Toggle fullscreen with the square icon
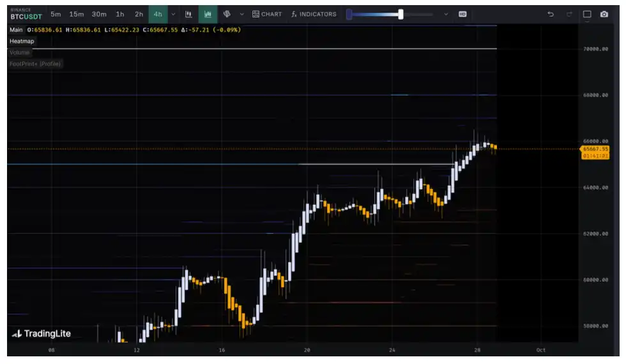 pos(587,14)
